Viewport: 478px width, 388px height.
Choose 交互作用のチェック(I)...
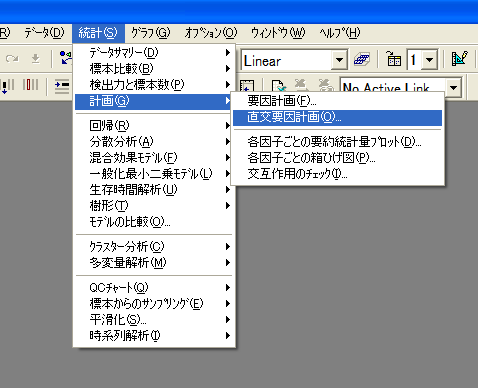337,174
